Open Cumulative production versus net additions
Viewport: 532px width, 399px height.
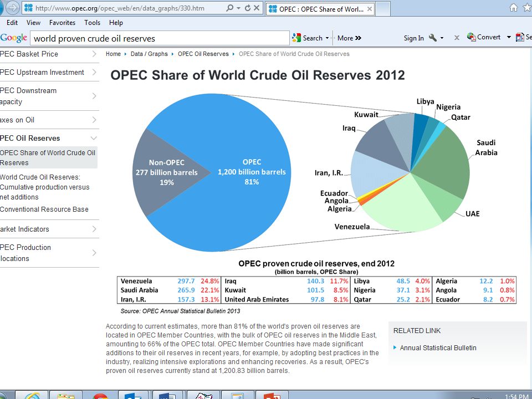[45, 187]
